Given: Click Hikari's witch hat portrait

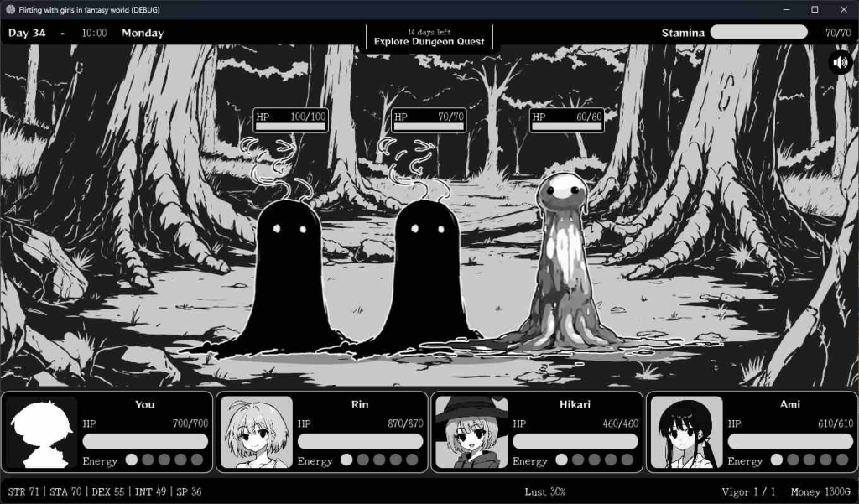Looking at the screenshot, I should click(471, 432).
